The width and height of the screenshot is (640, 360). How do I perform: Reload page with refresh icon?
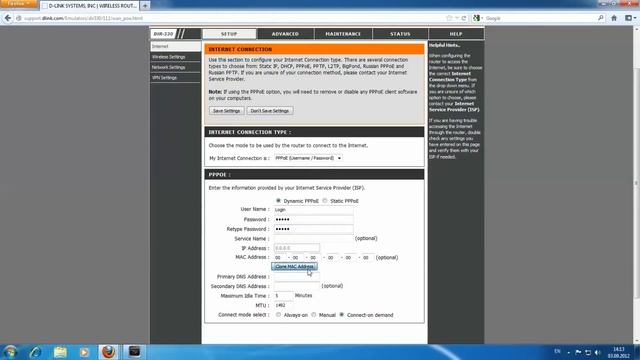click(464, 18)
